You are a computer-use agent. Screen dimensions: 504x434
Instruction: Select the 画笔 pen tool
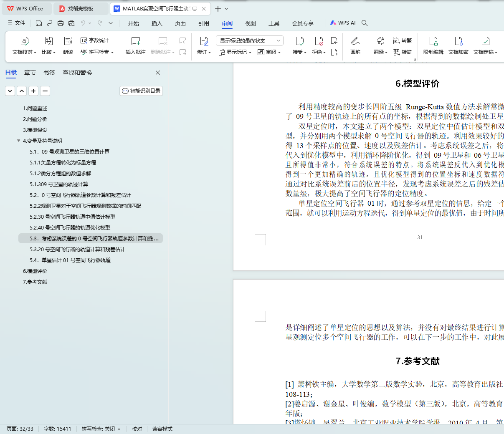click(355, 46)
